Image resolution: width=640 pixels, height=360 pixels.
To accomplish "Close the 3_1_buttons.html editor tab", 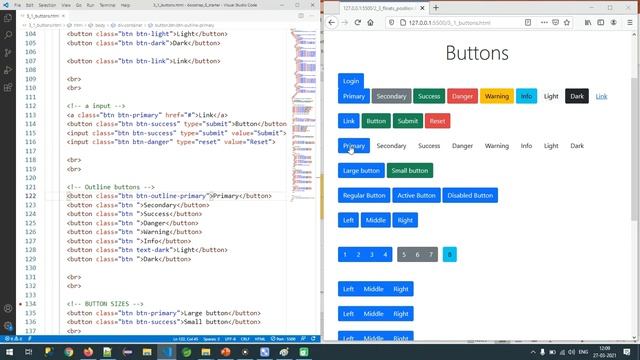I will point(63,16).
